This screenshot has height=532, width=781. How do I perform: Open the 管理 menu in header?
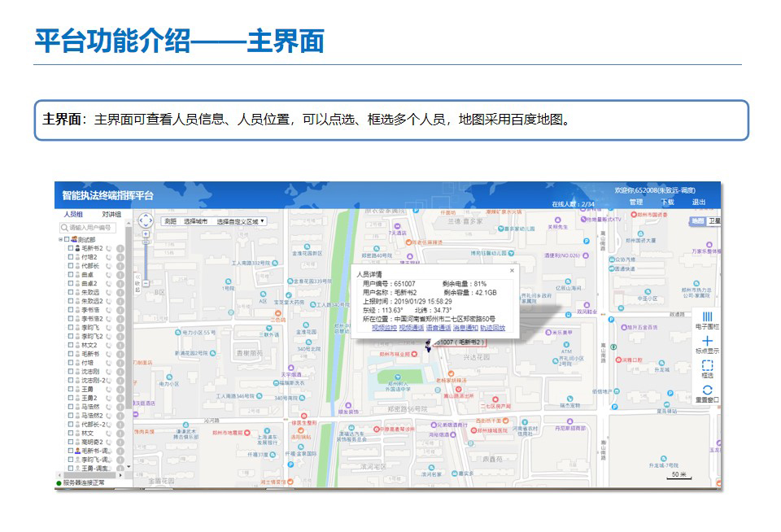pyautogui.click(x=635, y=202)
